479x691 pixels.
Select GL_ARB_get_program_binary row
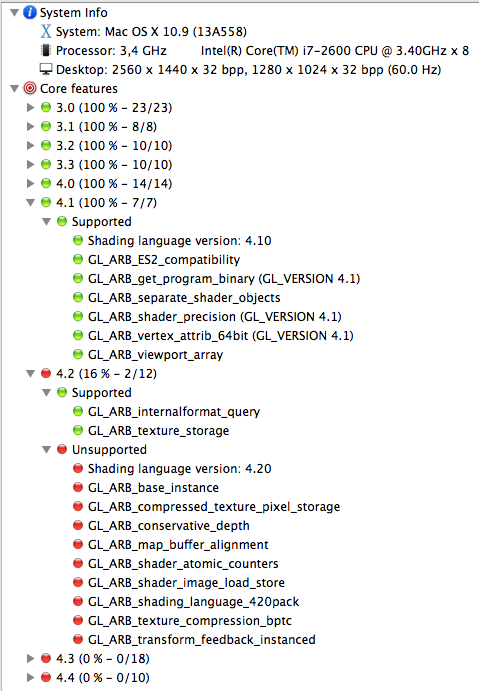(224, 279)
